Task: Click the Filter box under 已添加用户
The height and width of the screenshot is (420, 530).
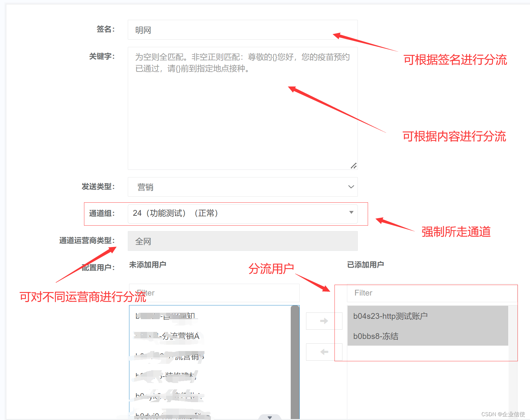Action: [432, 293]
